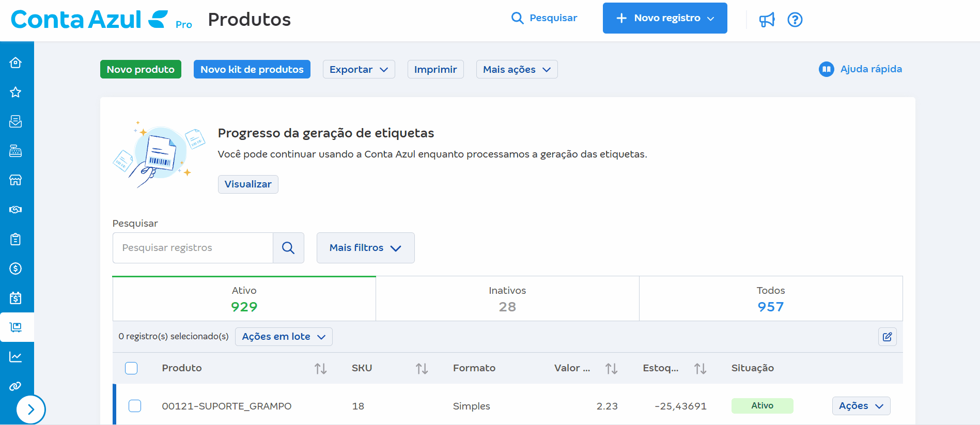This screenshot has height=425, width=980.
Task: Open the link integrations sidebar icon
Action: pyautogui.click(x=15, y=386)
